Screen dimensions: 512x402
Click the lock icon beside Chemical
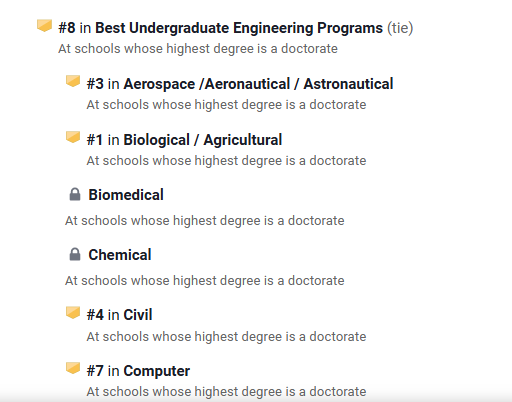(75, 254)
